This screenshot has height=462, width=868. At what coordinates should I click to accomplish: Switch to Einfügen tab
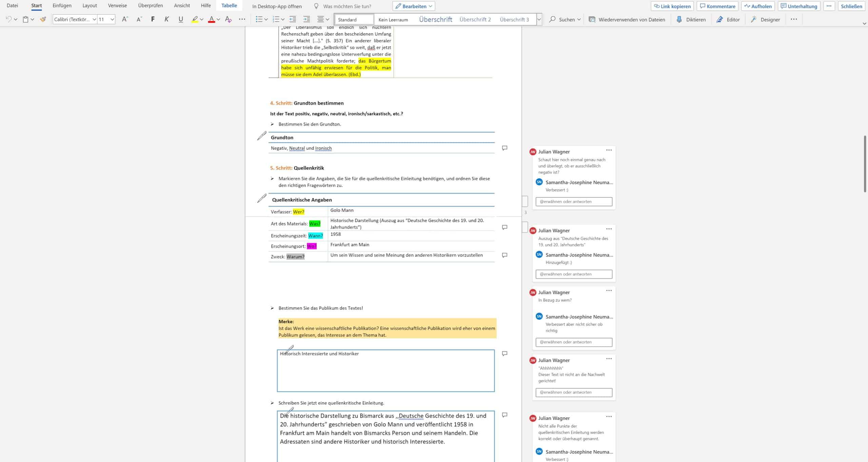point(62,6)
